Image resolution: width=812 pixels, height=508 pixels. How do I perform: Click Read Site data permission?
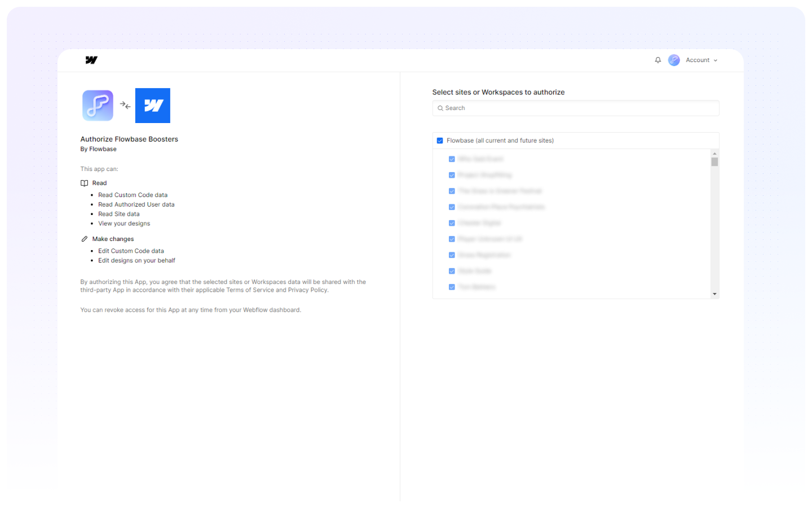(119, 214)
